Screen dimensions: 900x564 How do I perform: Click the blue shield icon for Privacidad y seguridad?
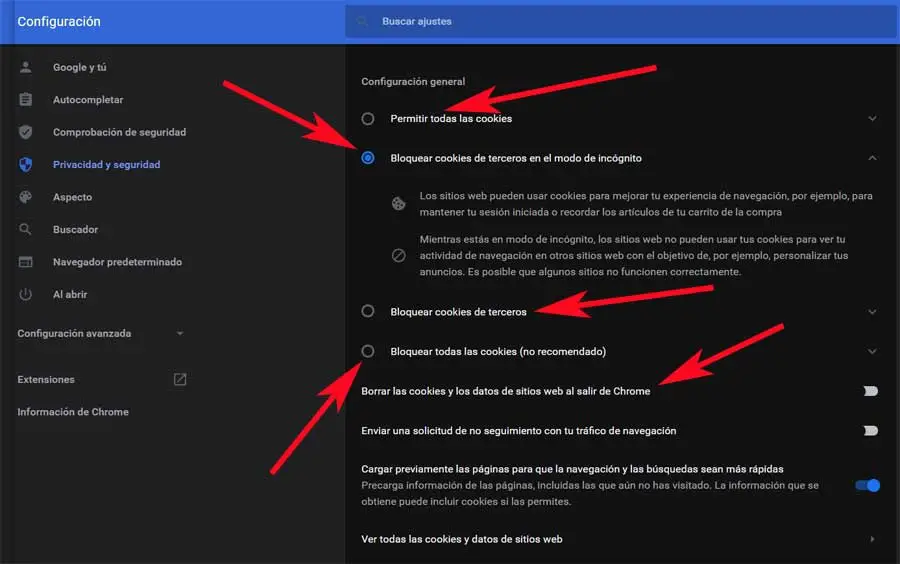click(x=25, y=165)
